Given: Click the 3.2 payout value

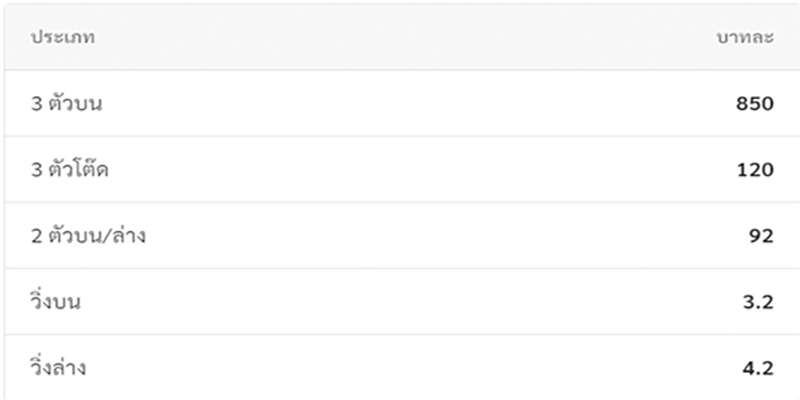Looking at the screenshot, I should click(758, 303).
